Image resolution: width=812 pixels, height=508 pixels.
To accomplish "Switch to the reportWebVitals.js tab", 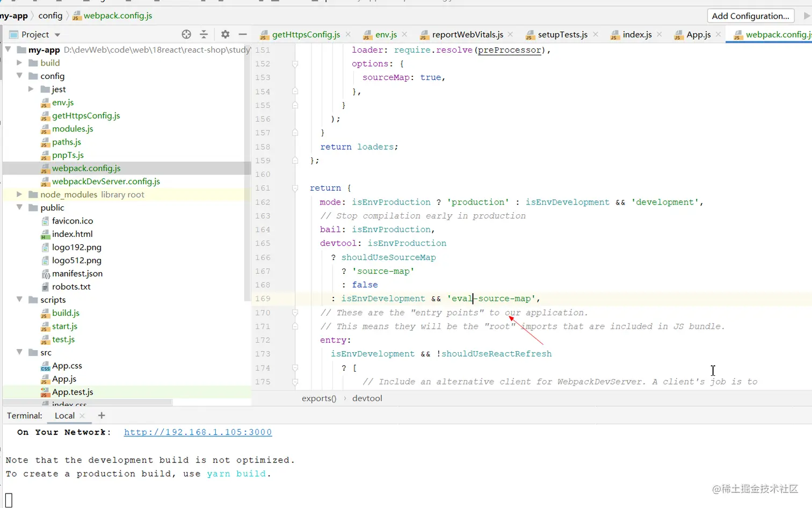I will click(468, 34).
